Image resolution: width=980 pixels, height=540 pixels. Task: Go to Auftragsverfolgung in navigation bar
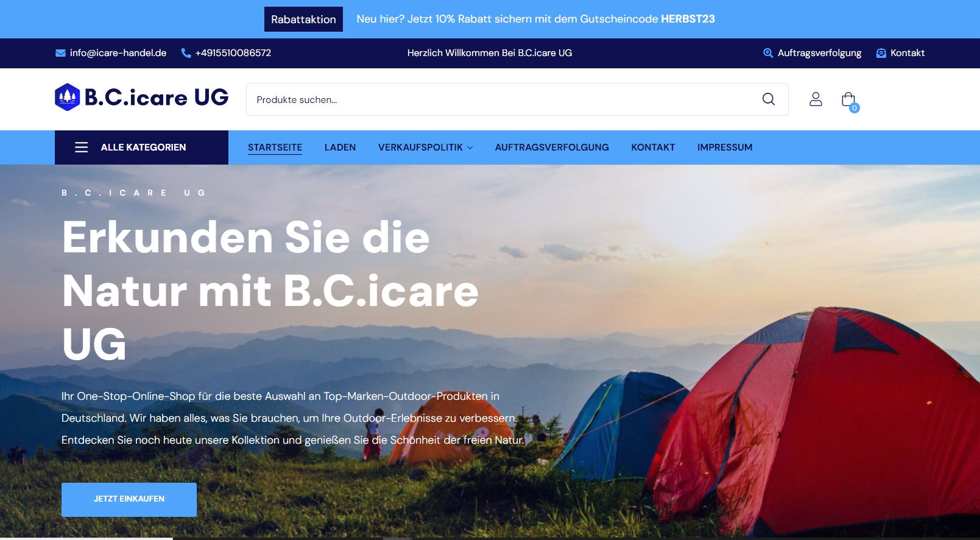click(552, 147)
